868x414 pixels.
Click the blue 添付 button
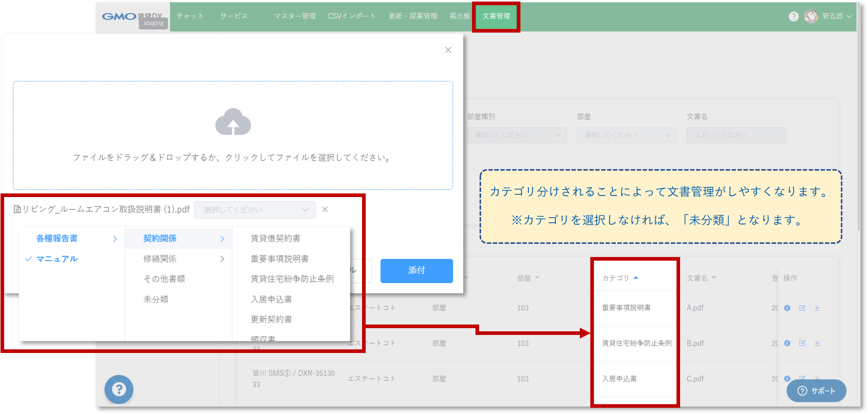pyautogui.click(x=416, y=271)
